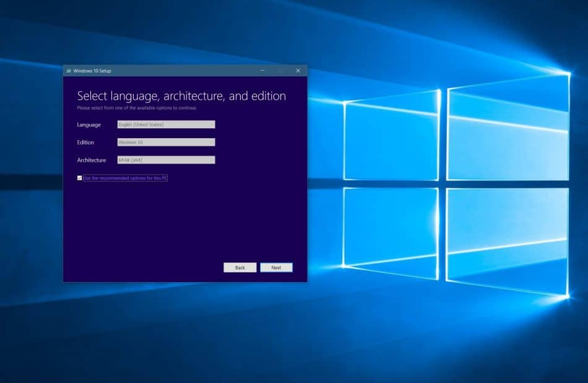This screenshot has height=383, width=588.
Task: Click the 'Windows 10 Setup' title text
Action: pyautogui.click(x=92, y=71)
